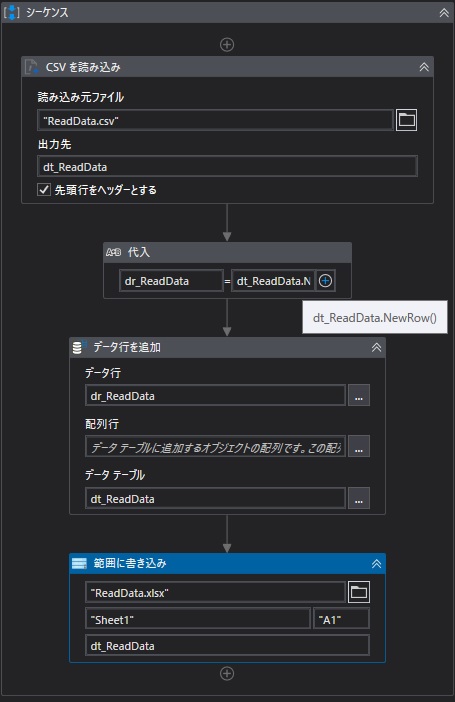This screenshot has height=702, width=455.
Task: Click the シーケンス sequence icon
Action: point(11,12)
